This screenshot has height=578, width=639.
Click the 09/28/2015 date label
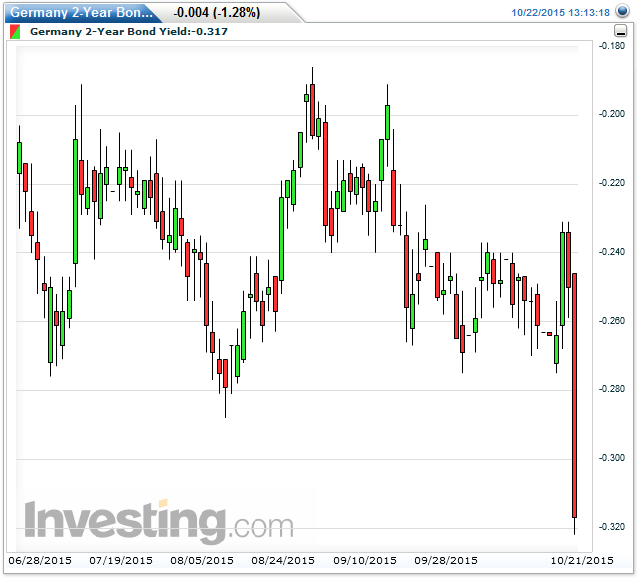click(446, 560)
